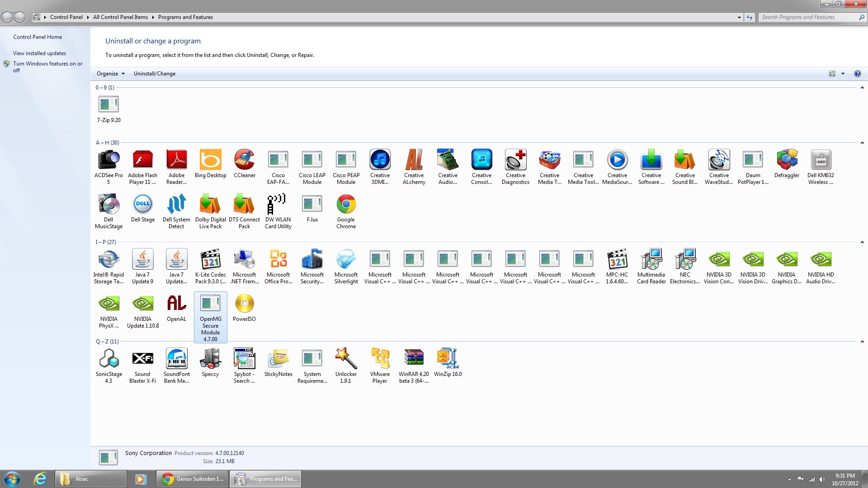Open the view options dropdown arrow
The image size is (868, 488).
843,74
